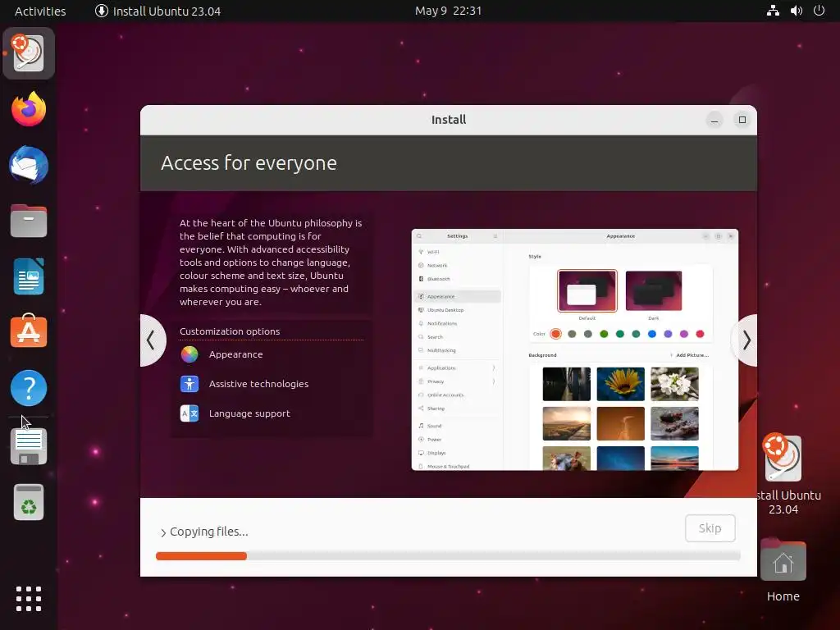Screen dimensions: 840x630
Task: Click the Appearance customization option label
Action: [235, 354]
